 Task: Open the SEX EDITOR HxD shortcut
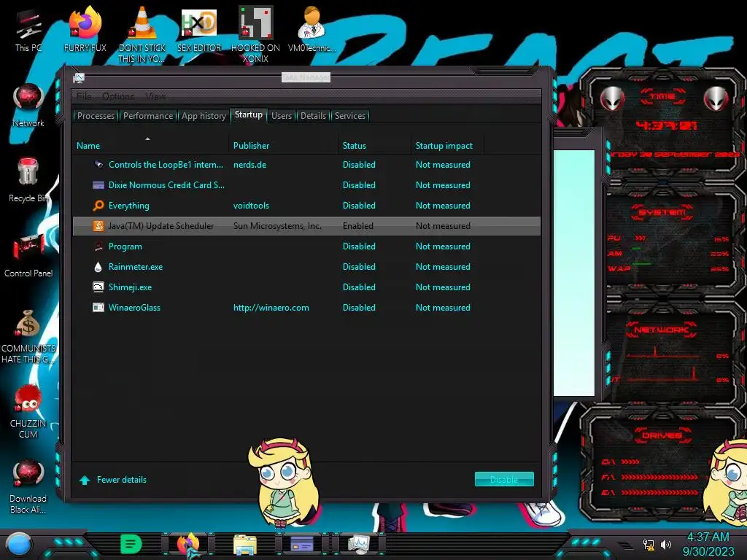(199, 29)
